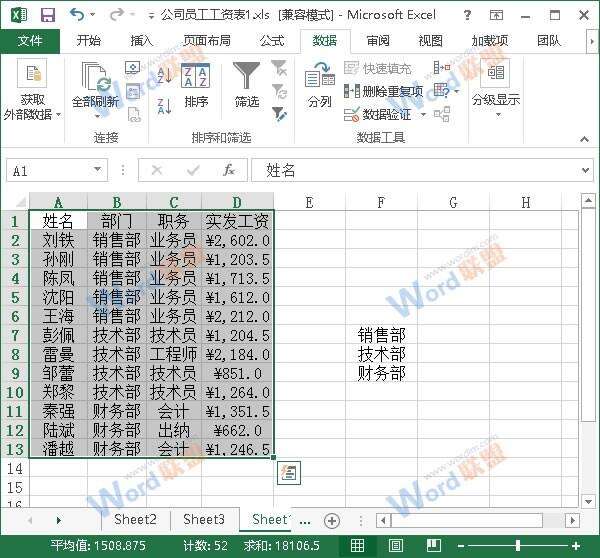Click the Advanced filter icon
This screenshot has height=558, width=600.
click(x=279, y=115)
